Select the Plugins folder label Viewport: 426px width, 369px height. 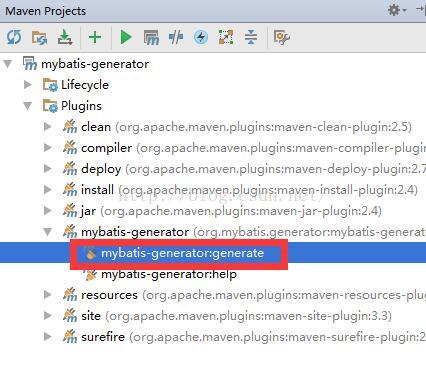point(81,106)
